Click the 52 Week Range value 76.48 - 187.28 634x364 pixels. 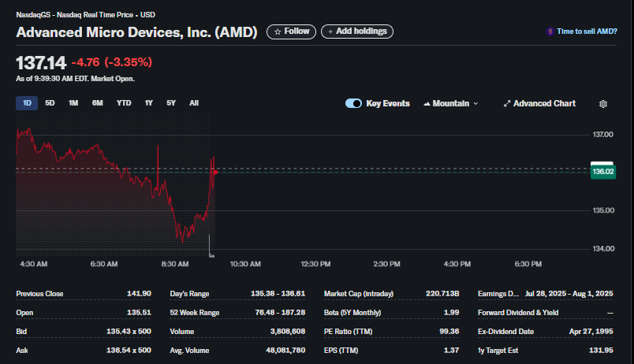pyautogui.click(x=280, y=313)
